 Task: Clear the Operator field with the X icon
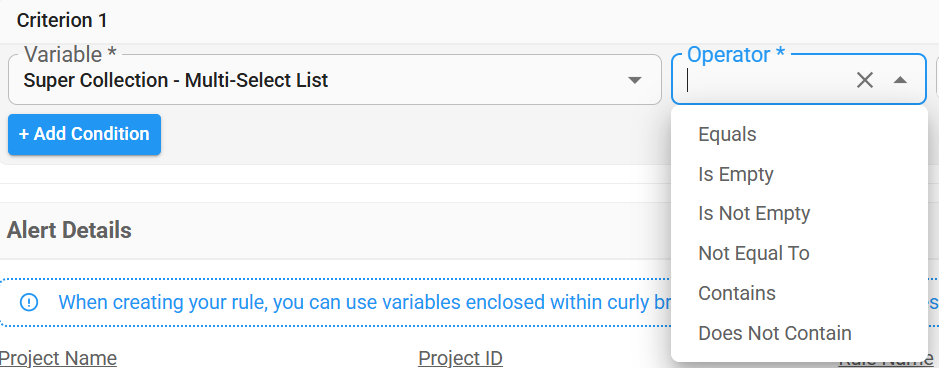pos(864,80)
